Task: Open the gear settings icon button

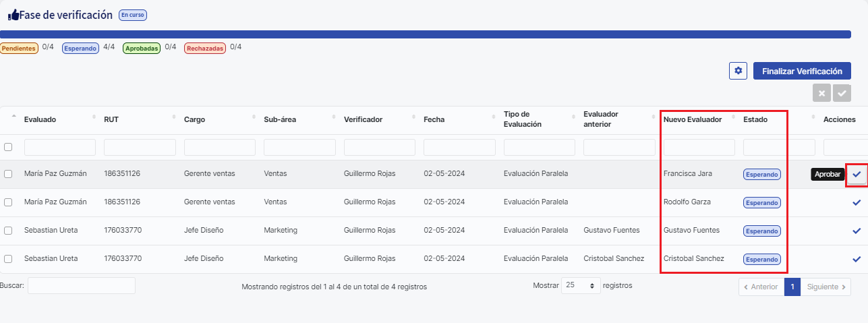Action: pyautogui.click(x=738, y=71)
